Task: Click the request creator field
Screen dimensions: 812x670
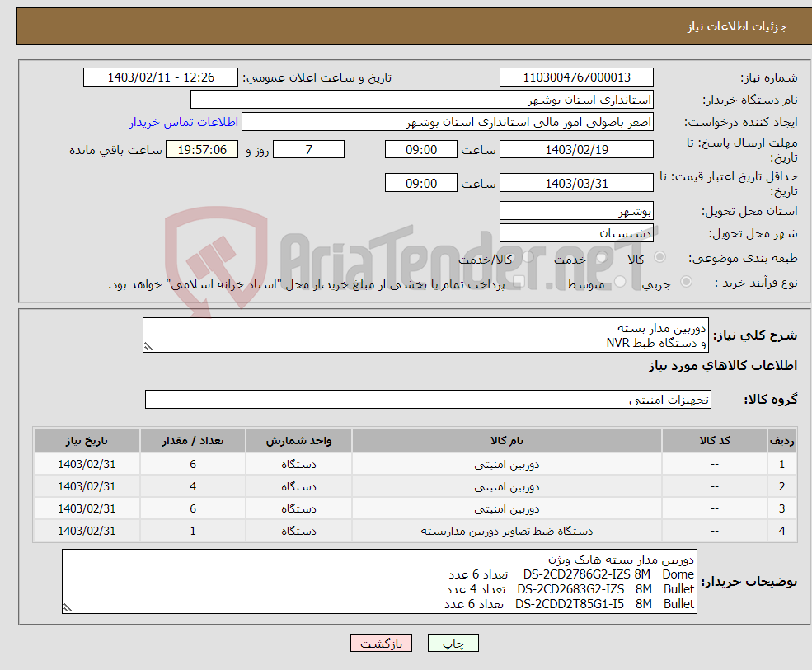Action: (x=448, y=122)
